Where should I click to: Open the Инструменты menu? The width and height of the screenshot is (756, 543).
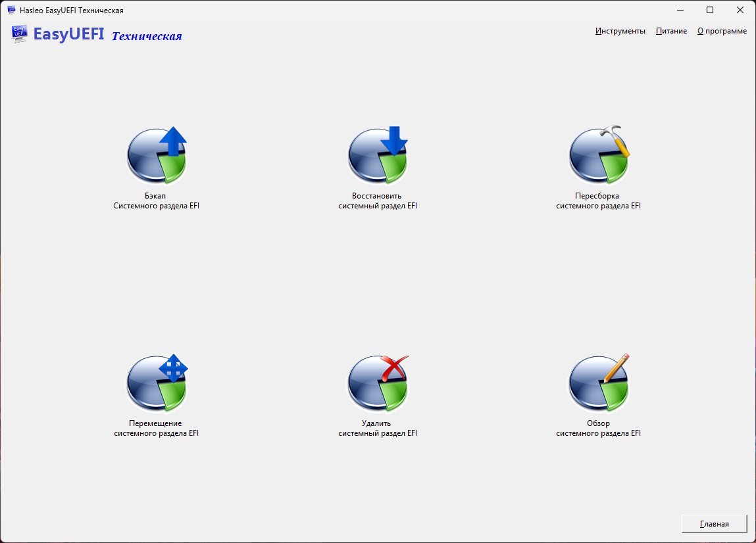coord(620,31)
